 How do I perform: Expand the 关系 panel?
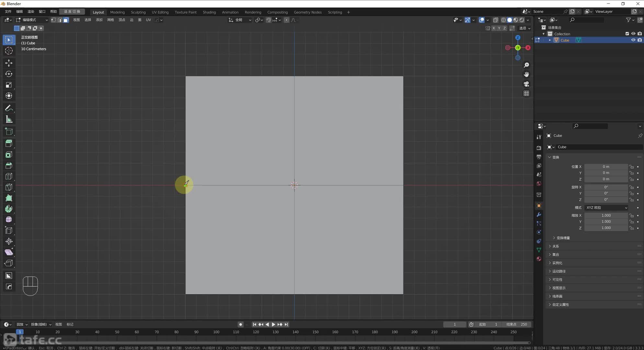(x=555, y=246)
